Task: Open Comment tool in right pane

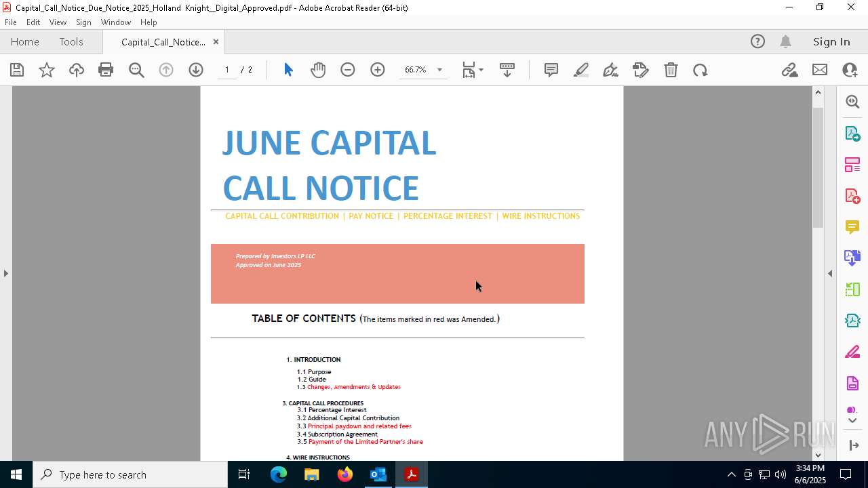Action: pyautogui.click(x=852, y=227)
